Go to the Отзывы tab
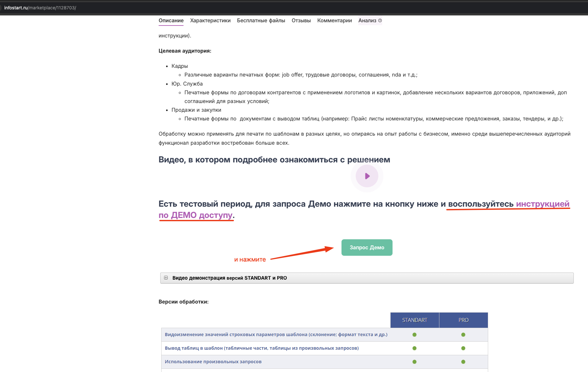 pyautogui.click(x=301, y=20)
